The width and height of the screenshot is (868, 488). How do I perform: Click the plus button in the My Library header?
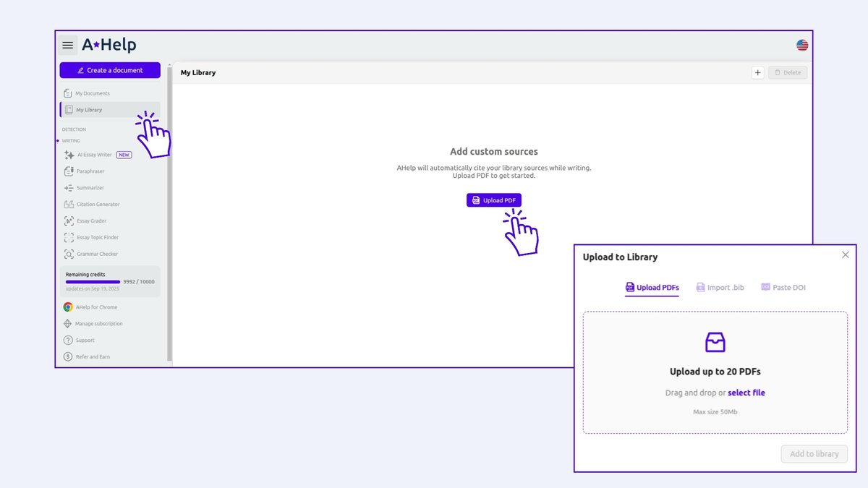757,72
